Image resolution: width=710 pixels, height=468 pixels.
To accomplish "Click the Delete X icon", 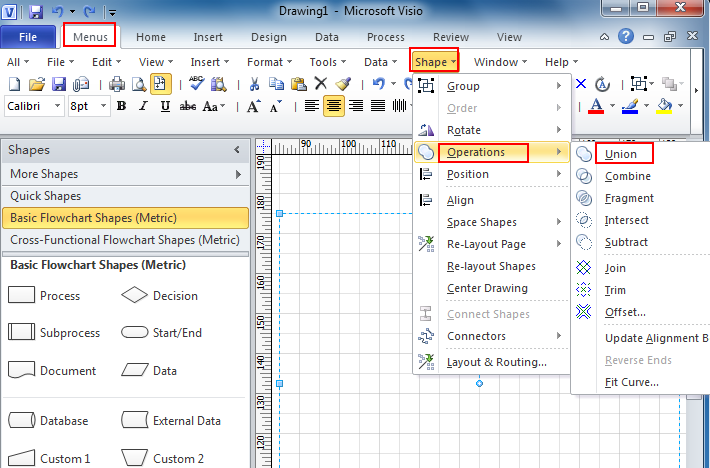I will [x=321, y=83].
